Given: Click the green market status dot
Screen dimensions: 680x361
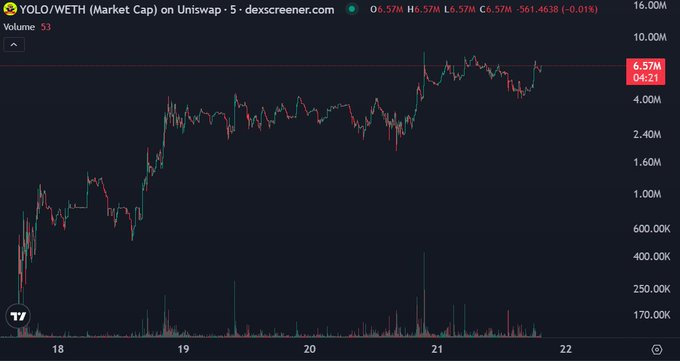Looking at the screenshot, I should (352, 9).
